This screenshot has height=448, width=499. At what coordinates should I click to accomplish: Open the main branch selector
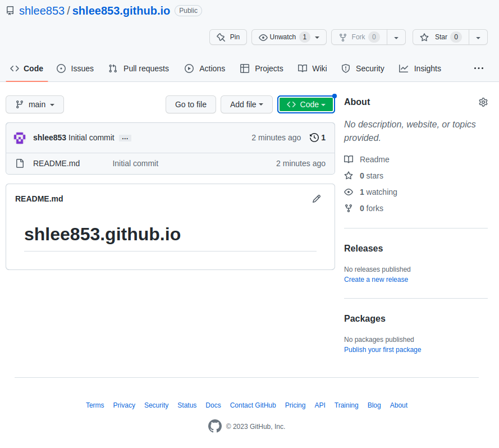click(x=35, y=104)
